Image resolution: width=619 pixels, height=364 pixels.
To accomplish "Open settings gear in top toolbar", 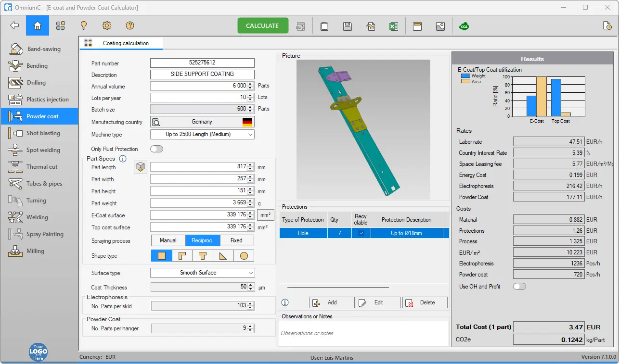I will (x=107, y=25).
